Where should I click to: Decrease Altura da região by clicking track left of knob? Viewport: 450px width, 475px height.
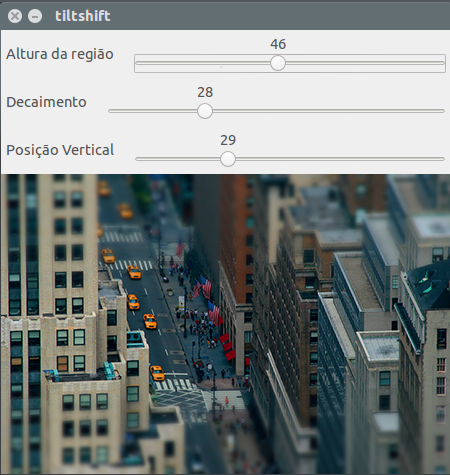coord(202,63)
